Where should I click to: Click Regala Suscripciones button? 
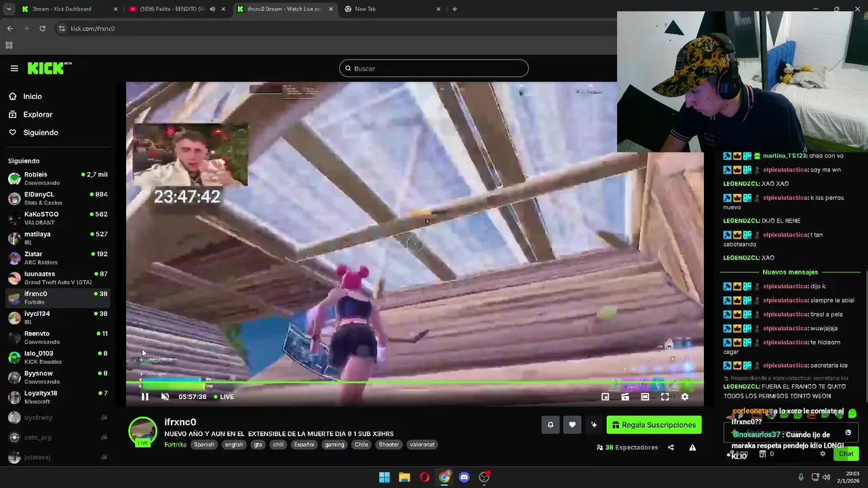click(654, 425)
